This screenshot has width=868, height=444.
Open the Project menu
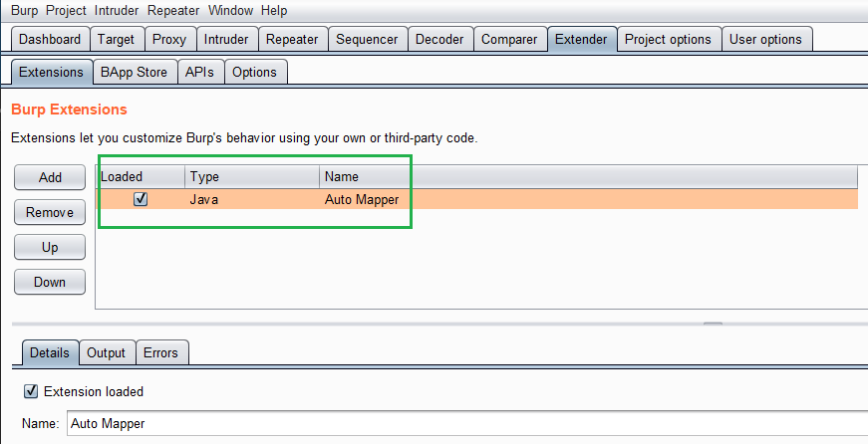point(66,10)
